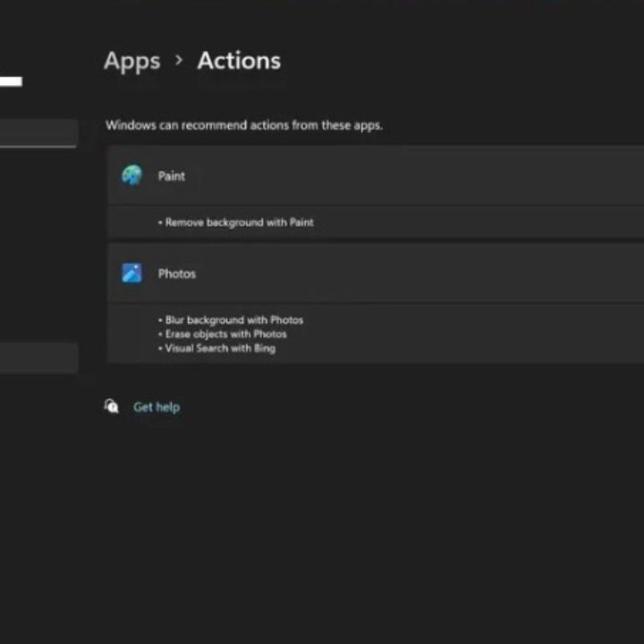Select the Actions breadcrumb title
Screen dimensions: 644x644
(x=239, y=61)
